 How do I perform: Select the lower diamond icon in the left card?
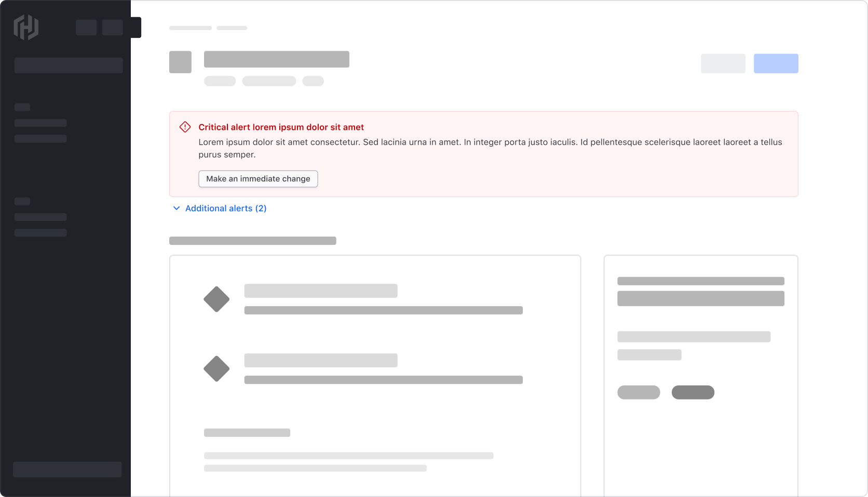point(216,368)
